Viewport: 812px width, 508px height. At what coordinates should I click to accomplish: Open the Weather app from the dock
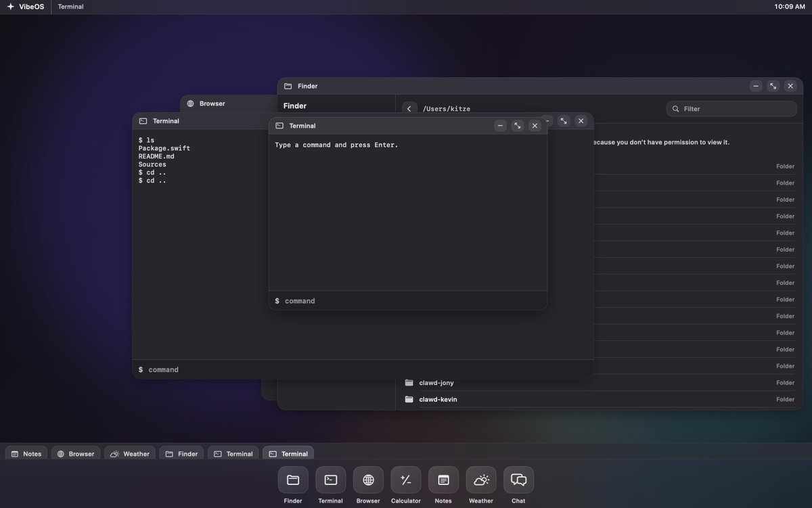(x=480, y=480)
